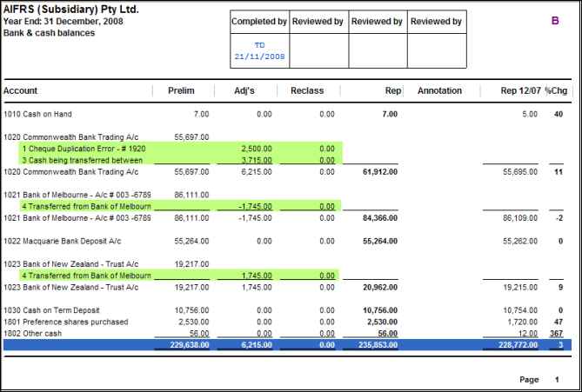Click the TD completed-by initials
Viewport: 582px width, 392px height.
(259, 45)
